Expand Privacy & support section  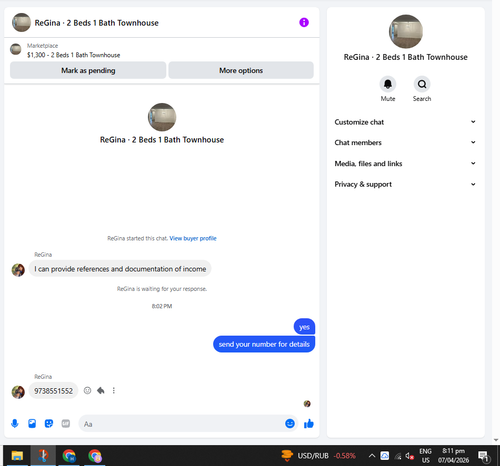coord(405,184)
